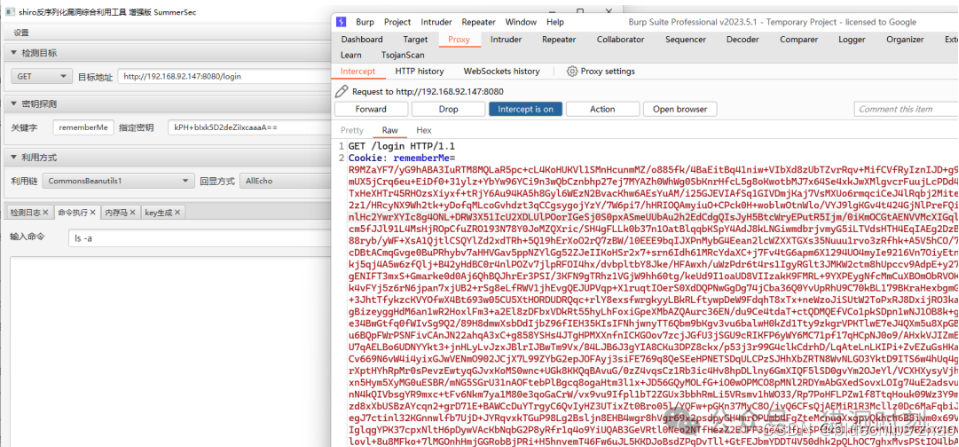Toggle the Intercept is on button

coord(525,109)
